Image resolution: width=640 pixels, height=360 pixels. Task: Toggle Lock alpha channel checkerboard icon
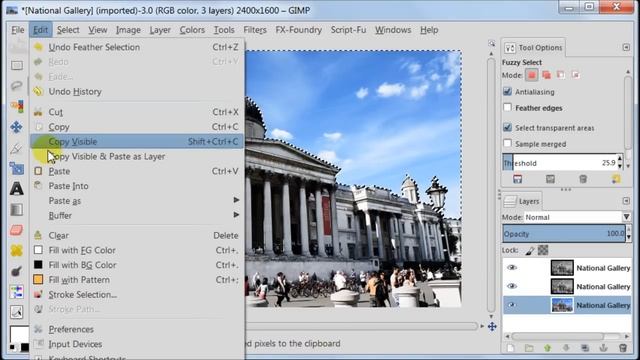coord(543,250)
